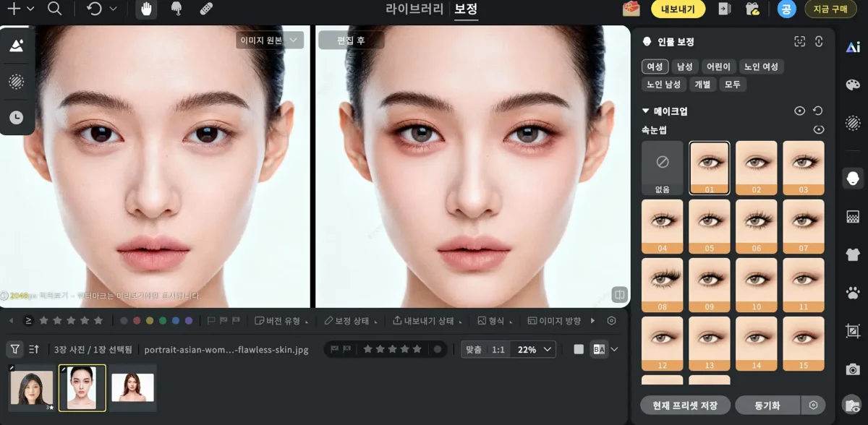This screenshot has height=425, width=868.
Task: Open the blue 공 account avatar
Action: tap(786, 9)
